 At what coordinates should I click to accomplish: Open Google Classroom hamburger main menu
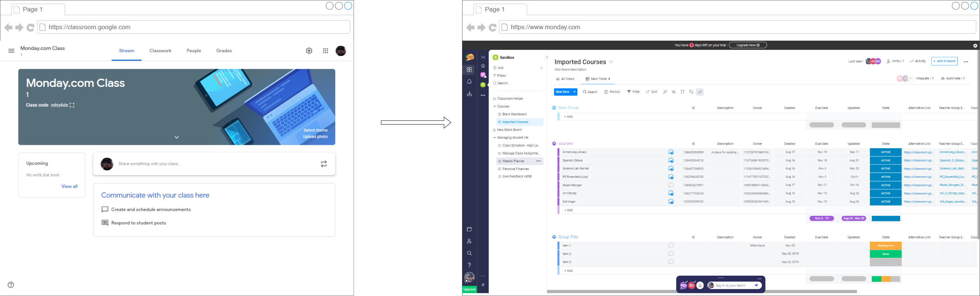point(11,51)
